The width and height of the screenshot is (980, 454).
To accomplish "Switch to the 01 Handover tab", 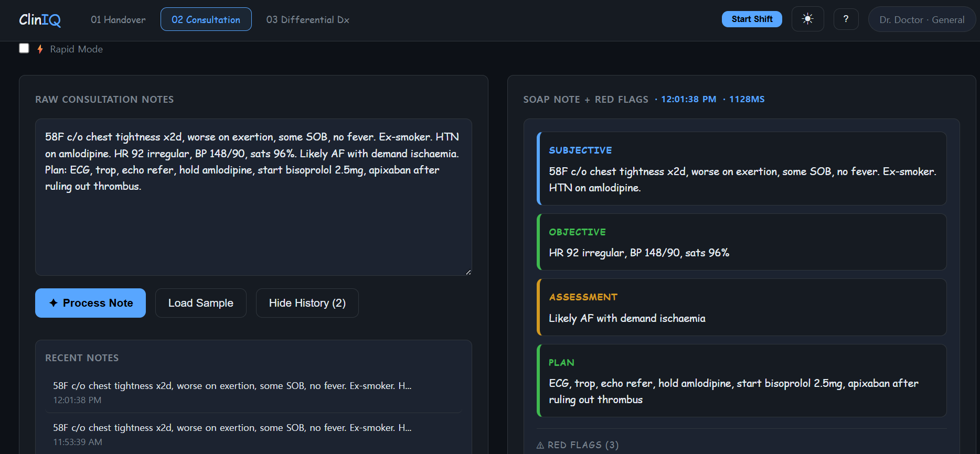I will pyautogui.click(x=118, y=19).
